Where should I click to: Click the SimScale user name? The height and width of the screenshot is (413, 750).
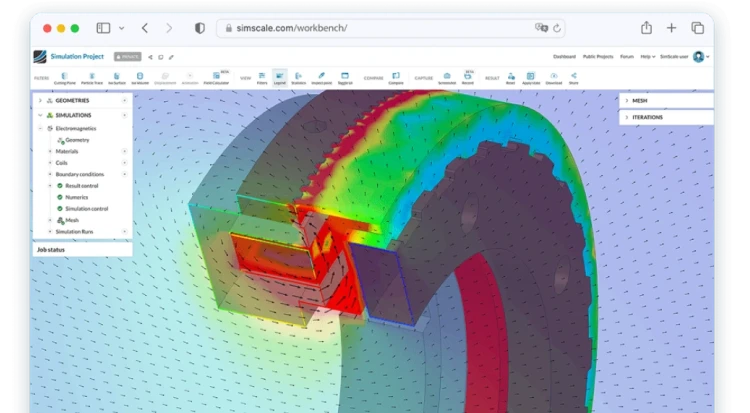click(x=674, y=56)
